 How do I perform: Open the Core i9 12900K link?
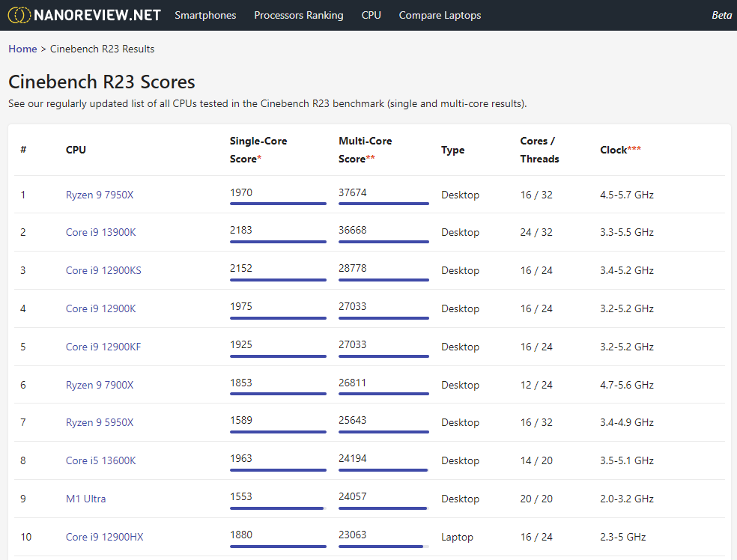[100, 308]
